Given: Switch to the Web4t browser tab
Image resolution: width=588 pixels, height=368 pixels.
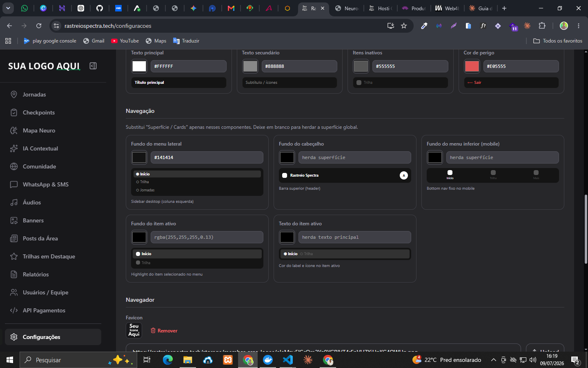Looking at the screenshot, I should 447,8.
